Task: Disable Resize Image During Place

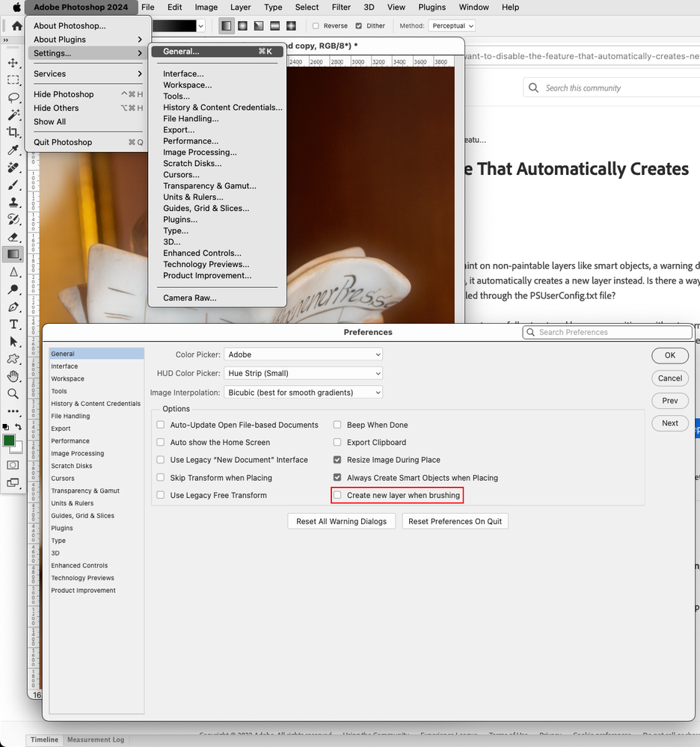Action: pyautogui.click(x=337, y=459)
